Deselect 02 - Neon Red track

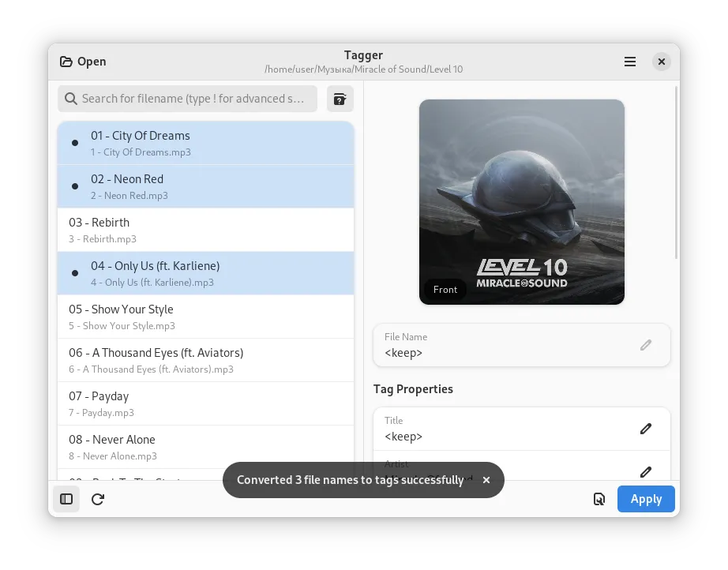(x=205, y=186)
